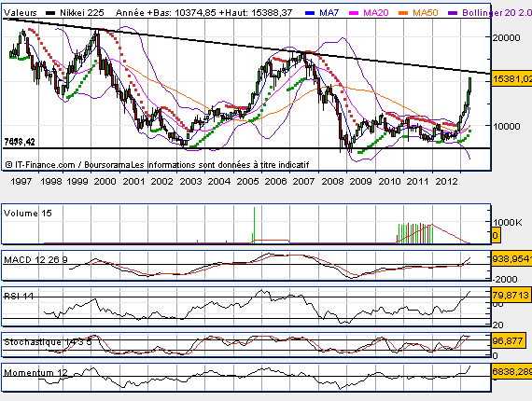Click the magenta MA20 legend swatch

click(x=354, y=13)
